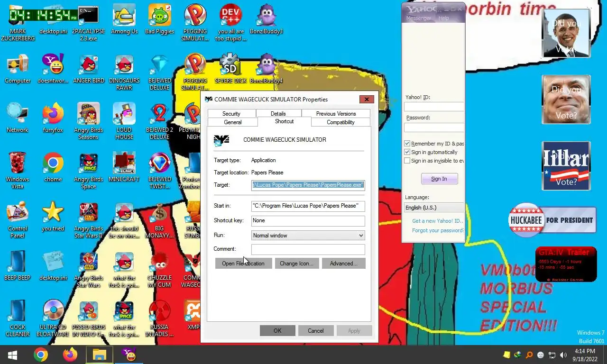Follow 'Get a new Yahoo! ID' link
607x364 pixels.
[437, 221]
